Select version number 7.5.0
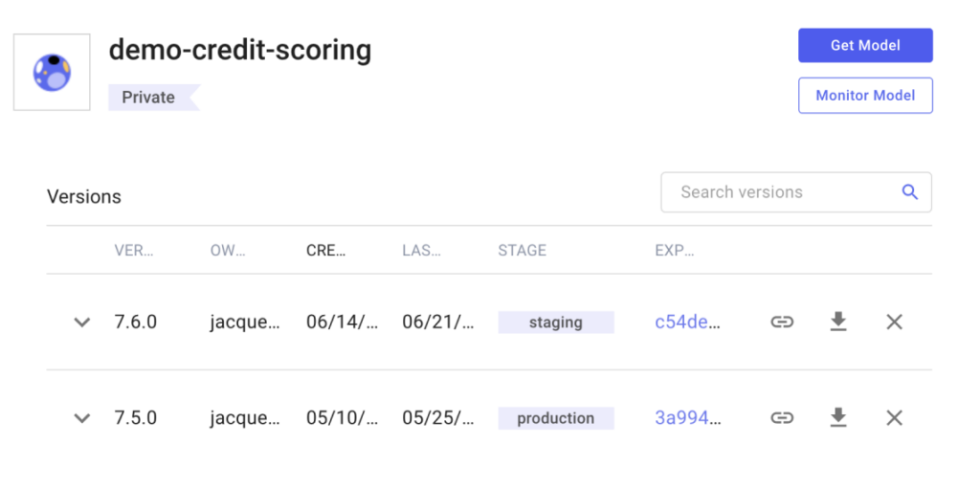Image resolution: width=980 pixels, height=489 pixels. (136, 418)
